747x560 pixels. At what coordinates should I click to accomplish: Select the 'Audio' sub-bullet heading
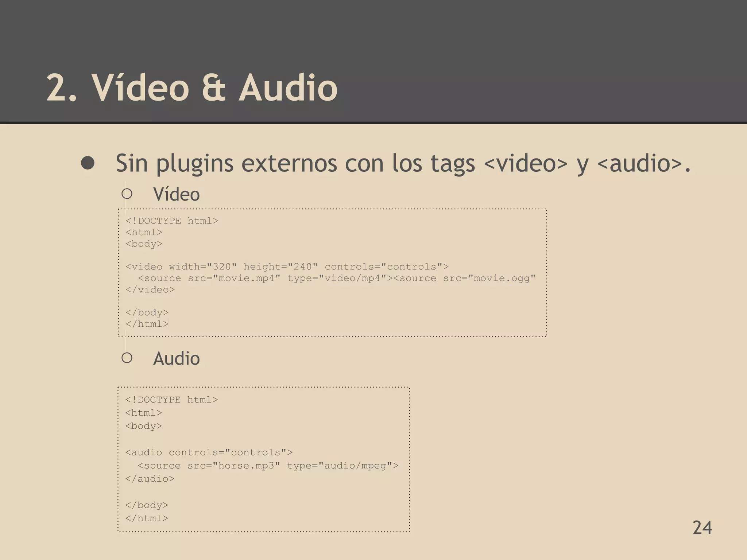tap(177, 358)
